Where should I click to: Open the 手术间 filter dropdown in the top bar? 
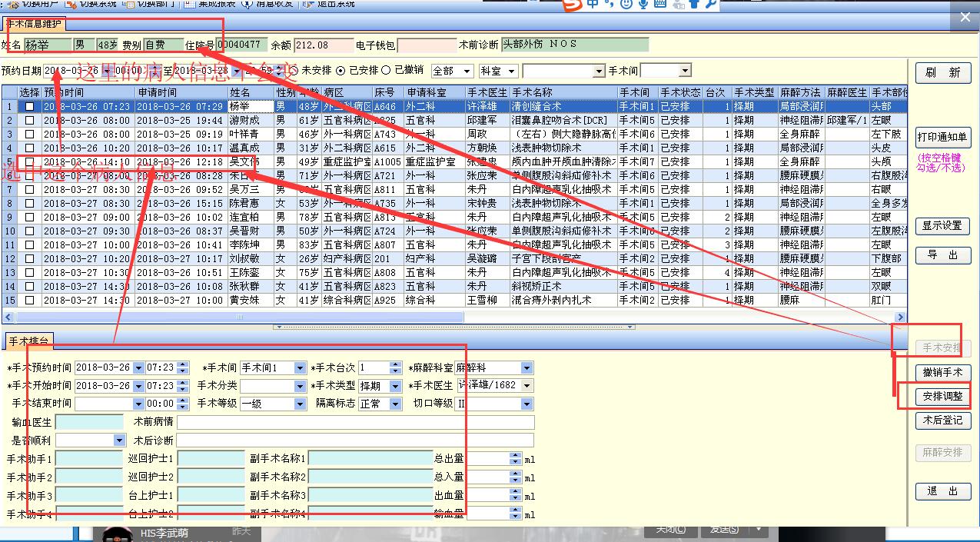[685, 71]
